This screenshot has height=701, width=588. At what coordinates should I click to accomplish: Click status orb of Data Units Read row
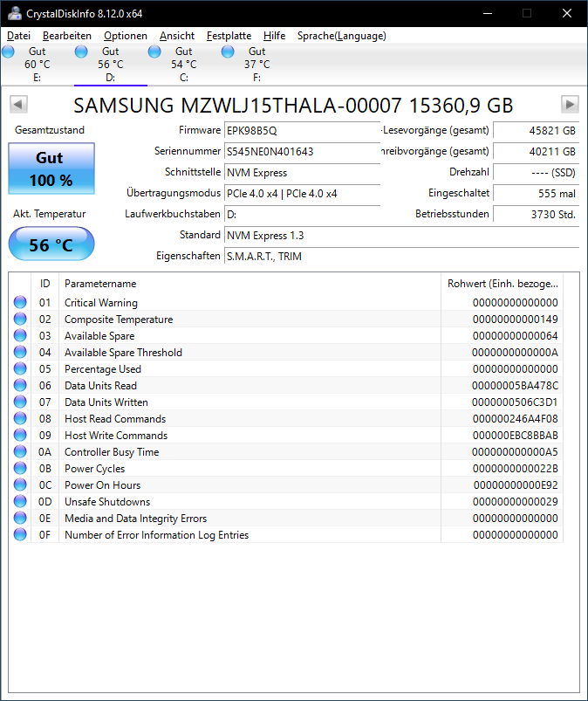(x=20, y=385)
